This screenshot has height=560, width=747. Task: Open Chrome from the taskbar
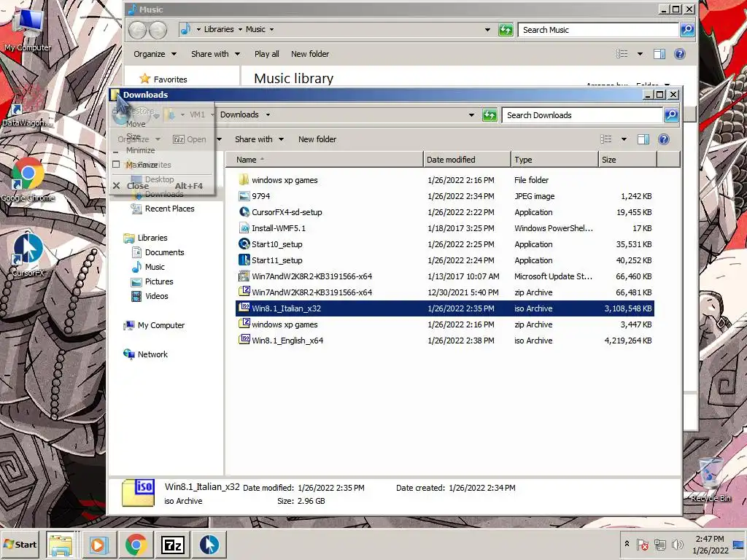pos(136,545)
